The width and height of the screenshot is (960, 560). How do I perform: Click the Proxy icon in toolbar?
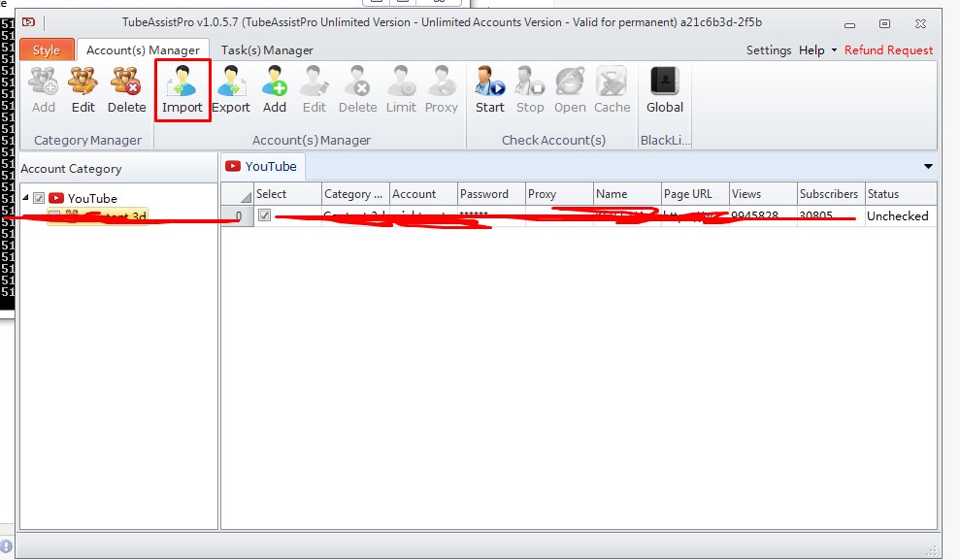click(442, 89)
